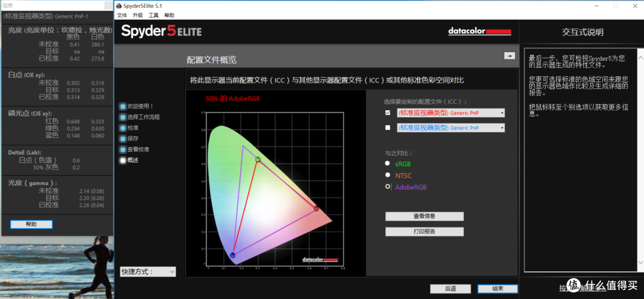644x299 pixels.
Task: Click the 后退 button
Action: coord(451,289)
